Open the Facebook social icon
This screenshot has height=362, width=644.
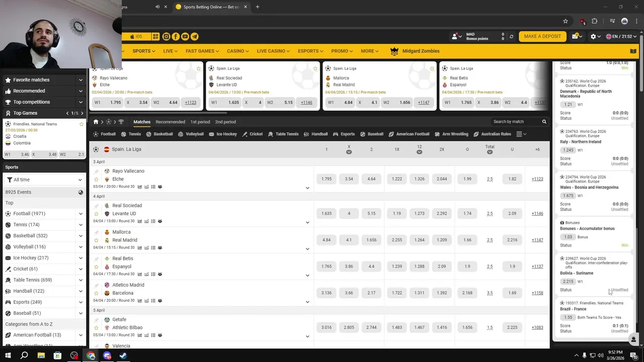coord(176,37)
